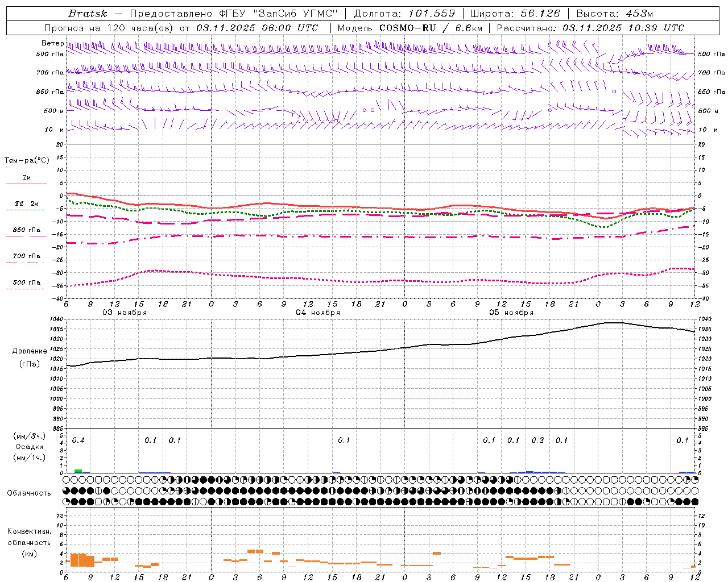
Task: Click the "Тем-ра(°C)" temperature panel label
Action: (x=27, y=161)
